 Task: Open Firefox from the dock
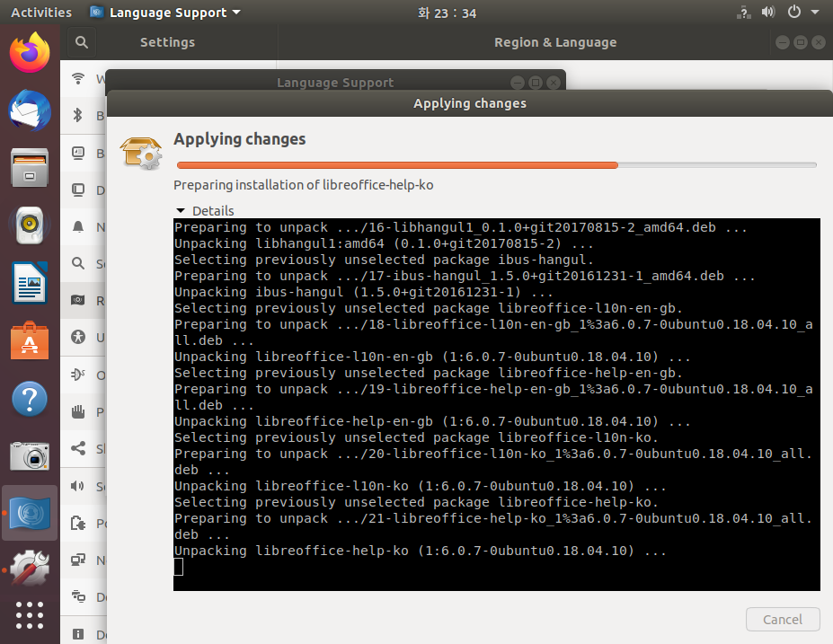[x=30, y=53]
